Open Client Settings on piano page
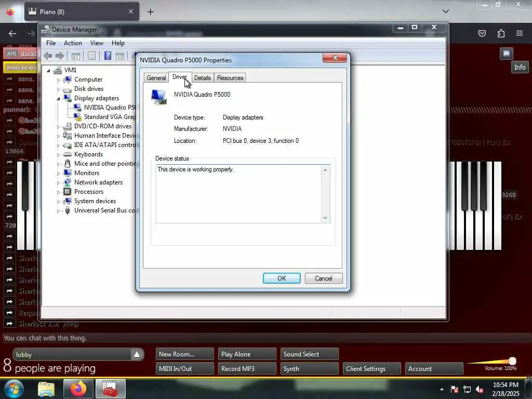The image size is (532, 399). click(372, 369)
